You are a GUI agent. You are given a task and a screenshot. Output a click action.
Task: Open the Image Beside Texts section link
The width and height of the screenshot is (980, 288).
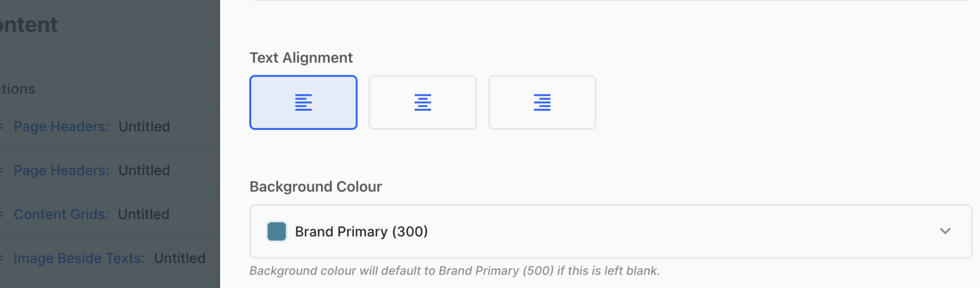[79, 258]
